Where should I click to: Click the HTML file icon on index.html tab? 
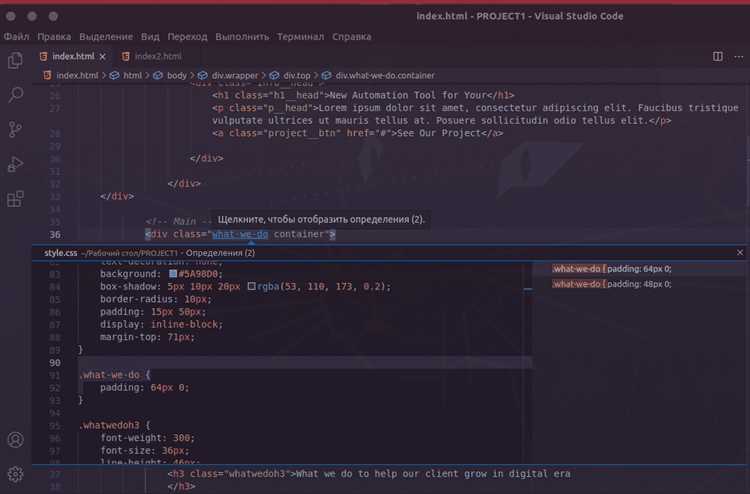pos(44,56)
